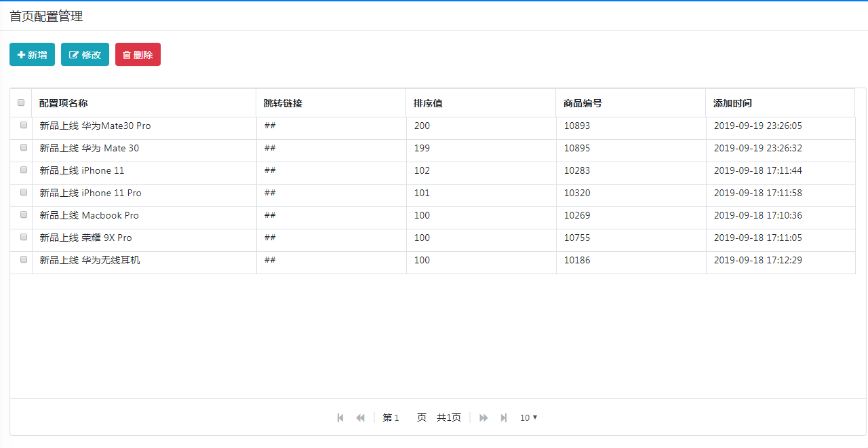Sort by 排序值 column header
Viewport: 868px width, 448px height.
[481, 103]
